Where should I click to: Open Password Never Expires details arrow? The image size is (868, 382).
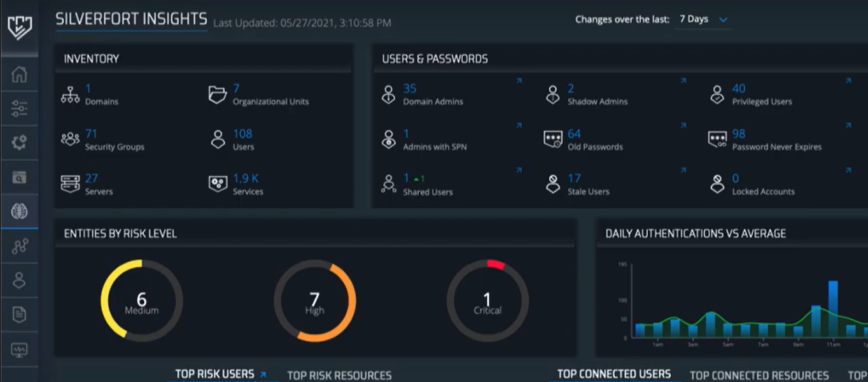(x=848, y=125)
